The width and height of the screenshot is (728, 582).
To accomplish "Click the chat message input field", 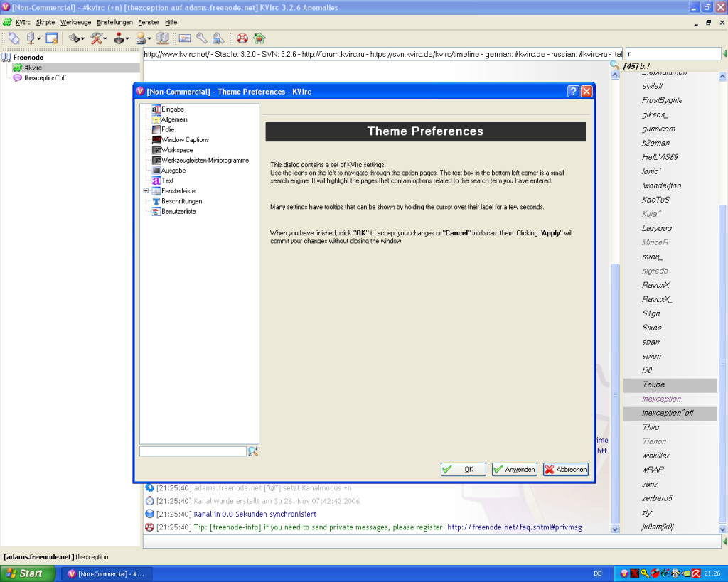I will point(432,541).
